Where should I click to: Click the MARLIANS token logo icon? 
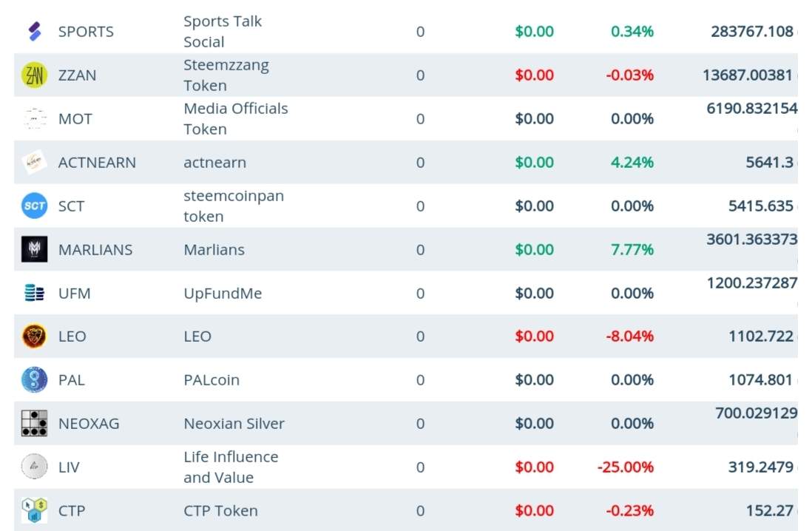(x=35, y=250)
